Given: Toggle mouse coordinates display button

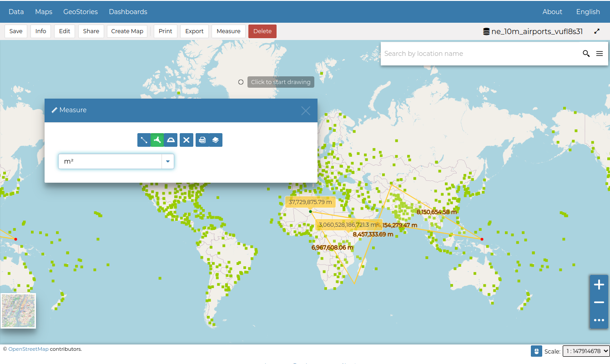Looking at the screenshot, I should coord(536,351).
